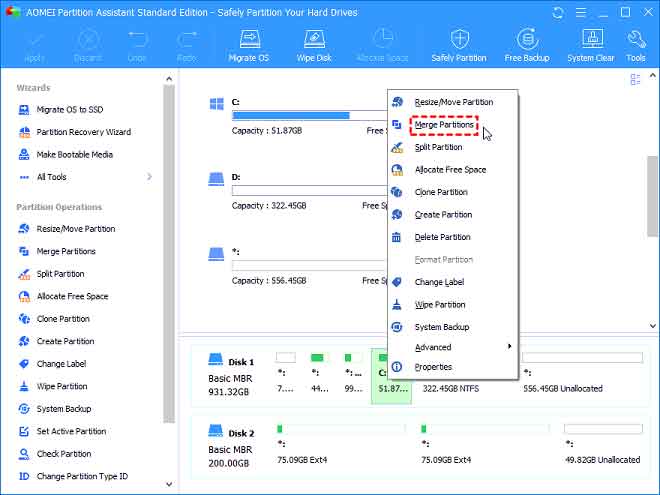The width and height of the screenshot is (660, 495).
Task: Choose Wipe Partition in the sidebar
Action: tap(53, 386)
